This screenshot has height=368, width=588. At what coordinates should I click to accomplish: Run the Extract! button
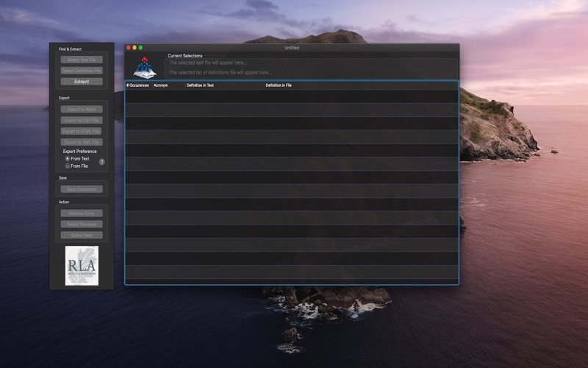tap(82, 82)
